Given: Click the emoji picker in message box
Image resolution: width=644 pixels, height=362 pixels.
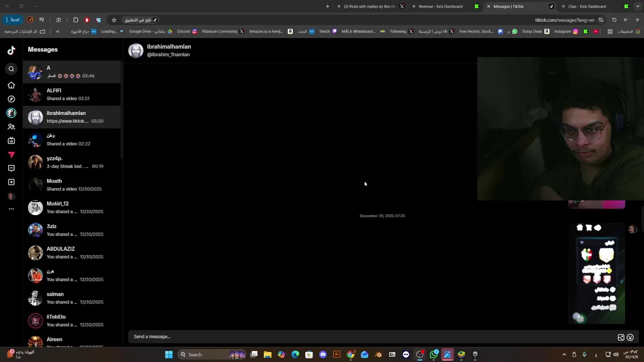Looking at the screenshot, I should point(630,337).
